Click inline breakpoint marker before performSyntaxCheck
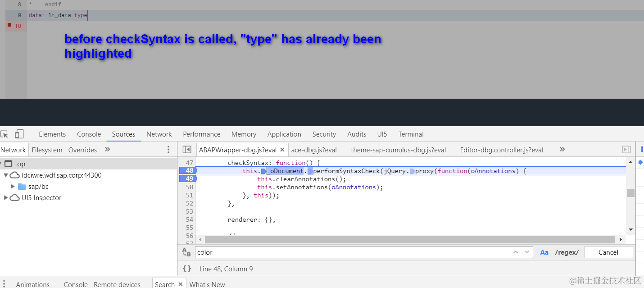 [310, 171]
